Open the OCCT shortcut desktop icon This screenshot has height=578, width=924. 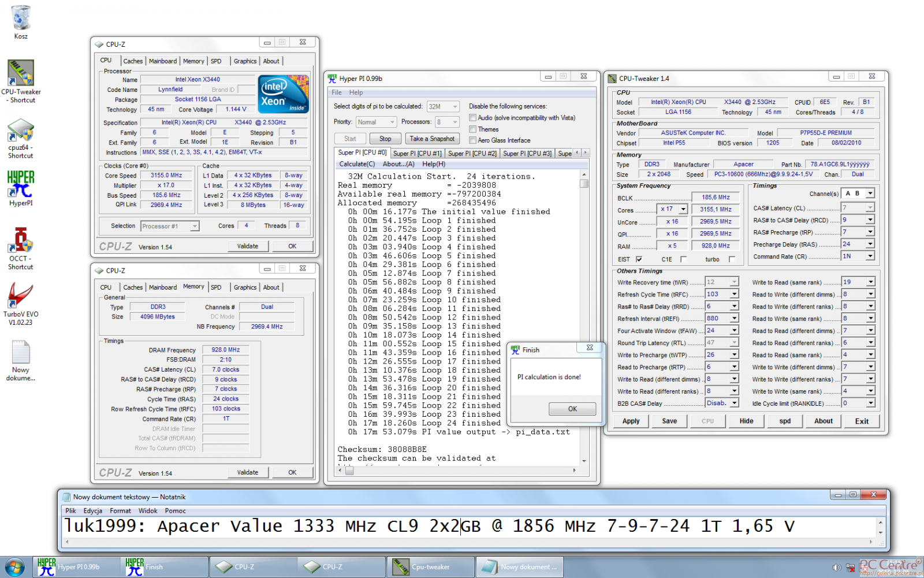[x=21, y=240]
